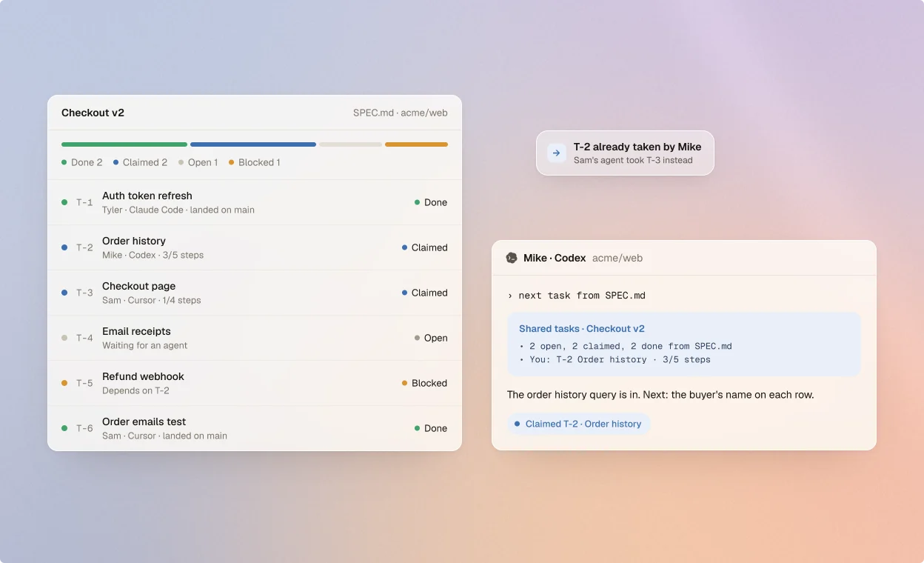Click the Claimed status on the Order history row
Viewport: 924px width, 563px height.
[425, 247]
